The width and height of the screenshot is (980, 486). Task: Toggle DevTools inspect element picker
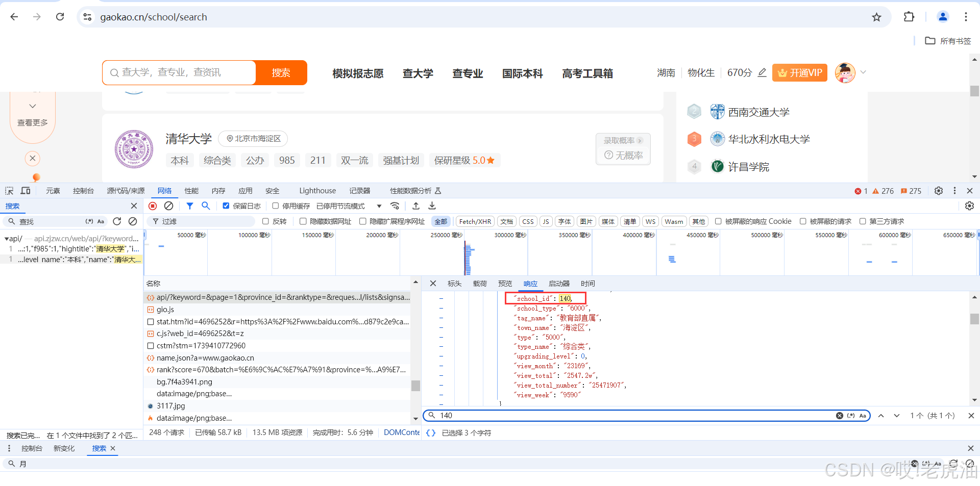[x=9, y=191]
